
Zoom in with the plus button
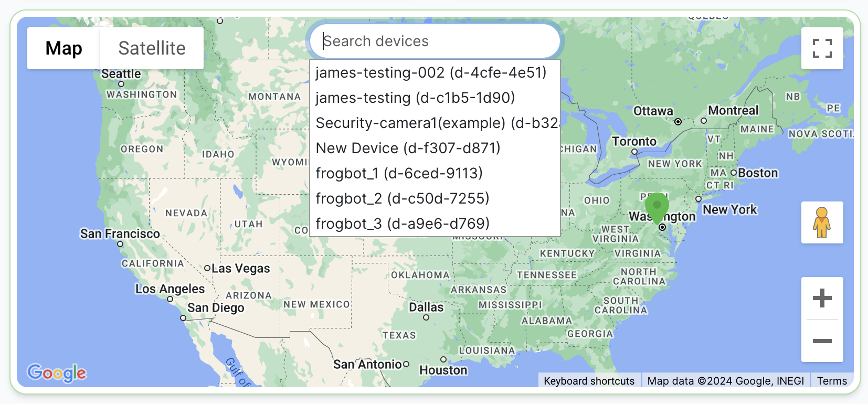click(x=822, y=298)
